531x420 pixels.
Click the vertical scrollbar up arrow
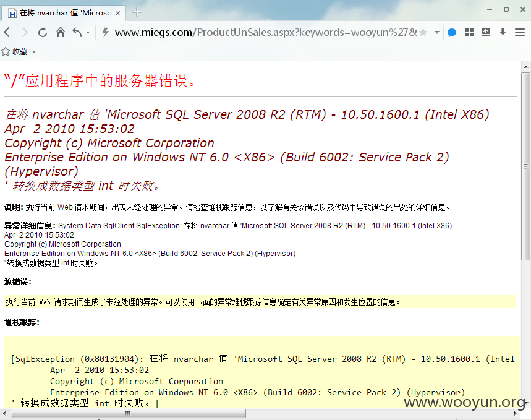coord(526,66)
